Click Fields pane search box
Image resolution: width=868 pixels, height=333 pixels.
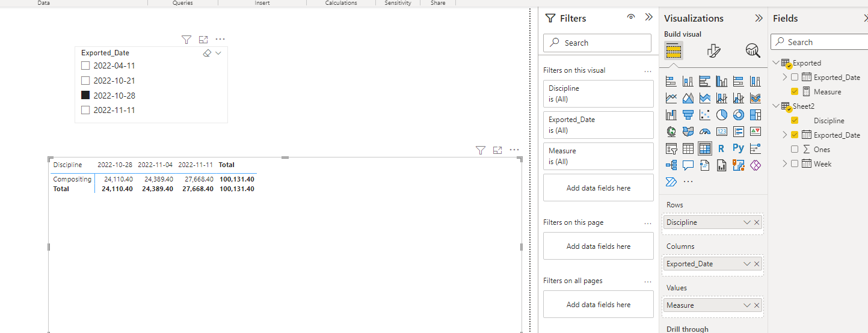[x=819, y=42]
